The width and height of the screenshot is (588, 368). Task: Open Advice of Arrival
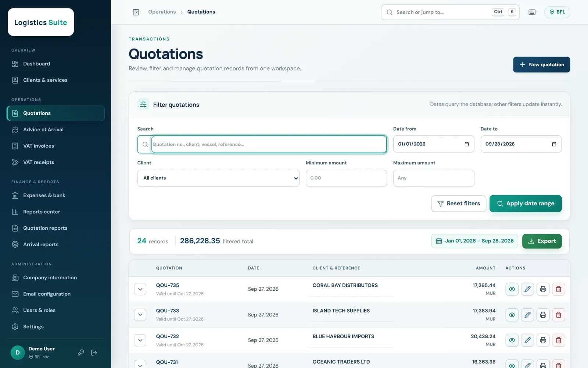point(55,130)
